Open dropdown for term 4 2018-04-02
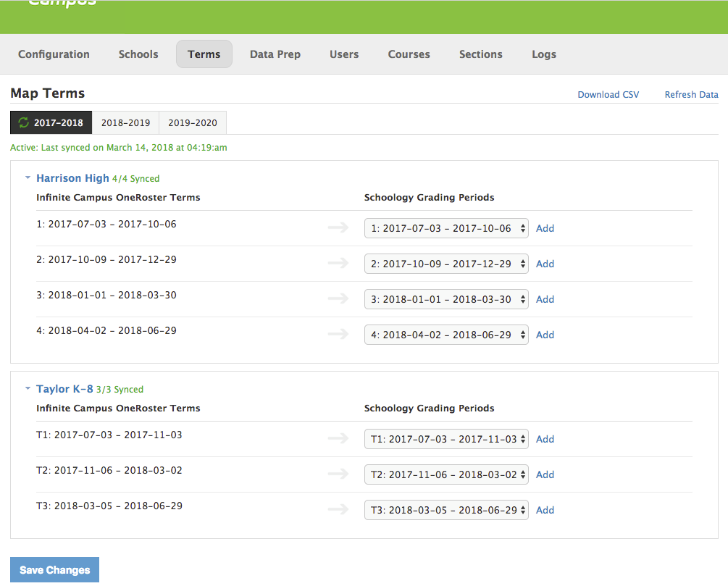728x586 pixels. pyautogui.click(x=446, y=335)
